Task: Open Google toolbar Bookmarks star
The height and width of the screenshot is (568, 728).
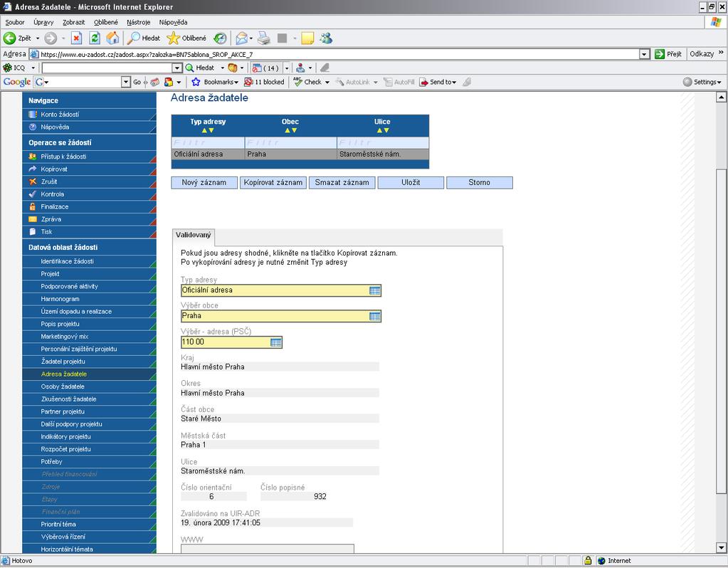Action: [196, 82]
